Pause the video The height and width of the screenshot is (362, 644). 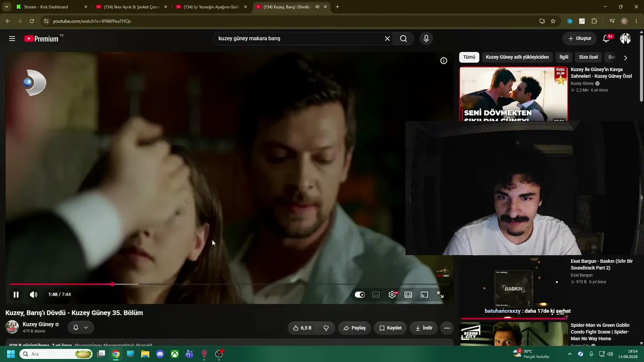16,295
